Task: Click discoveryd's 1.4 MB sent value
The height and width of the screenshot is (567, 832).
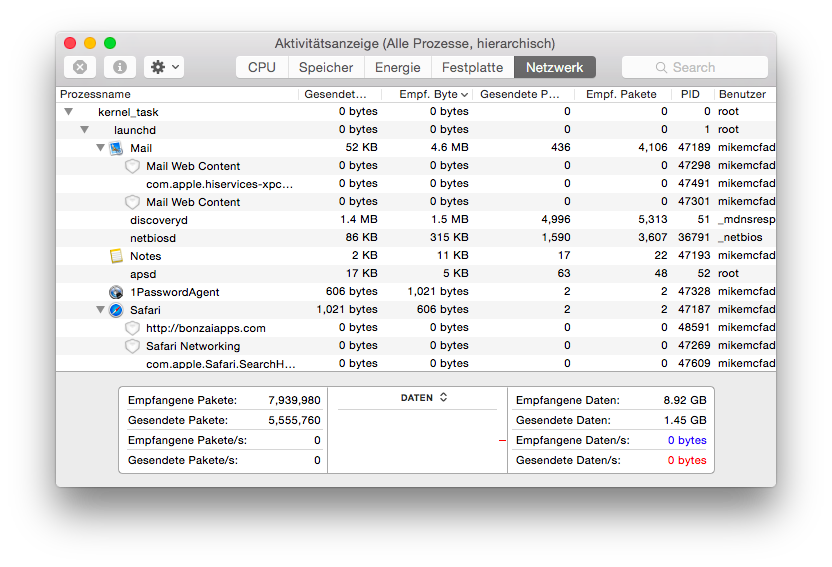Action: coord(359,220)
